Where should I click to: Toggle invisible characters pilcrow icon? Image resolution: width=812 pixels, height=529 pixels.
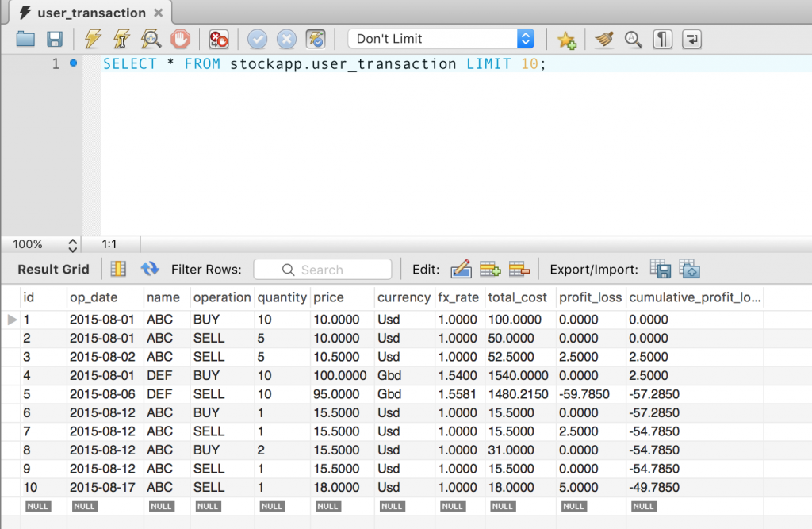pyautogui.click(x=662, y=40)
